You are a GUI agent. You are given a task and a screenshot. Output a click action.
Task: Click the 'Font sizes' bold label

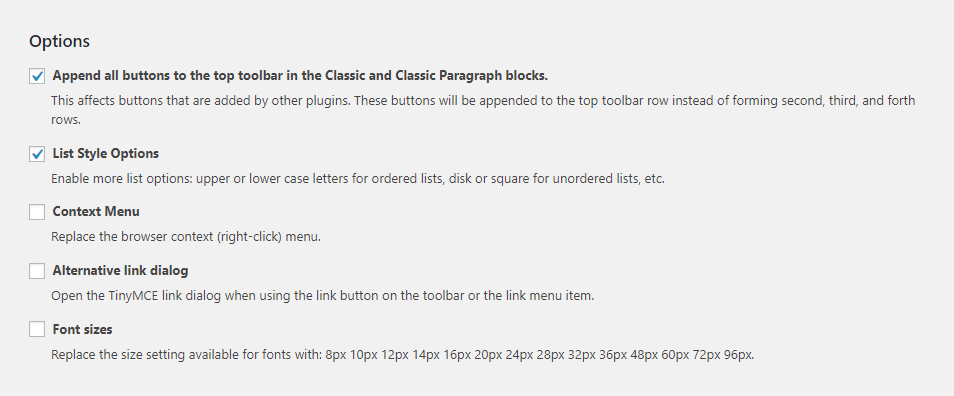coord(83,330)
